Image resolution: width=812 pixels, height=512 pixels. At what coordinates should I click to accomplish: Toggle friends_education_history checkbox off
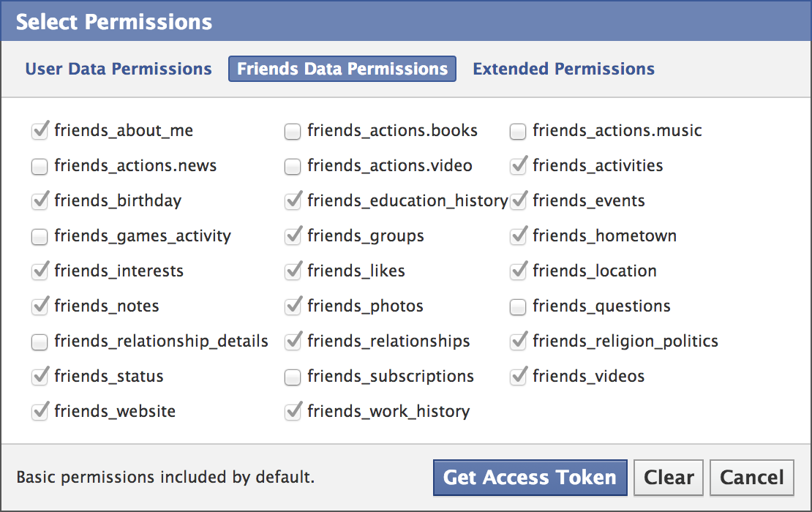coord(293,201)
